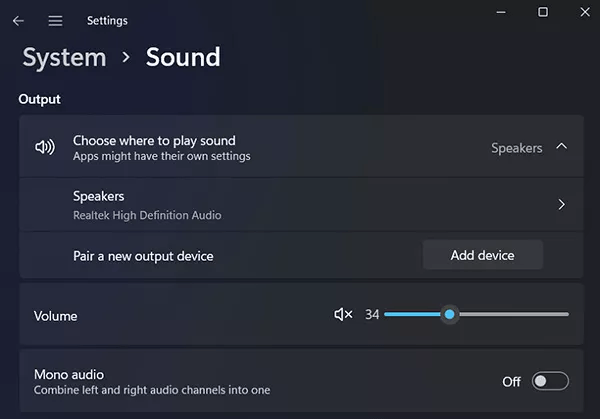600x419 pixels.
Task: Go back using the arrow icon
Action: [18, 21]
